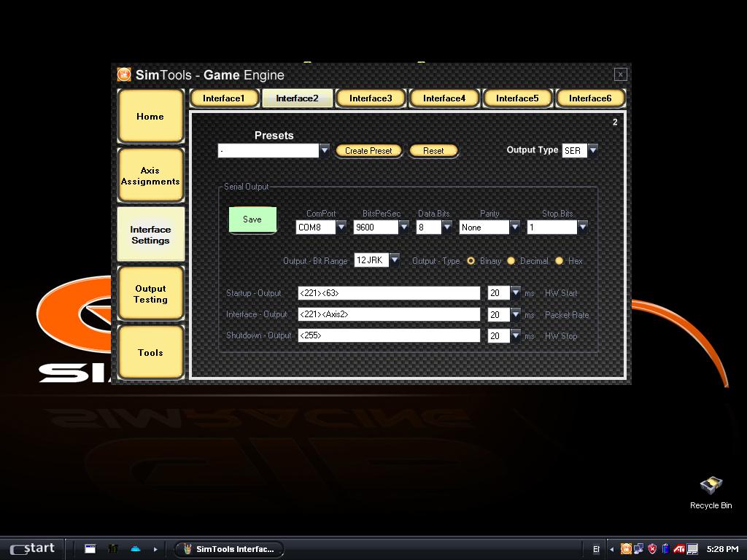
Task: Open the Tools section
Action: click(150, 352)
